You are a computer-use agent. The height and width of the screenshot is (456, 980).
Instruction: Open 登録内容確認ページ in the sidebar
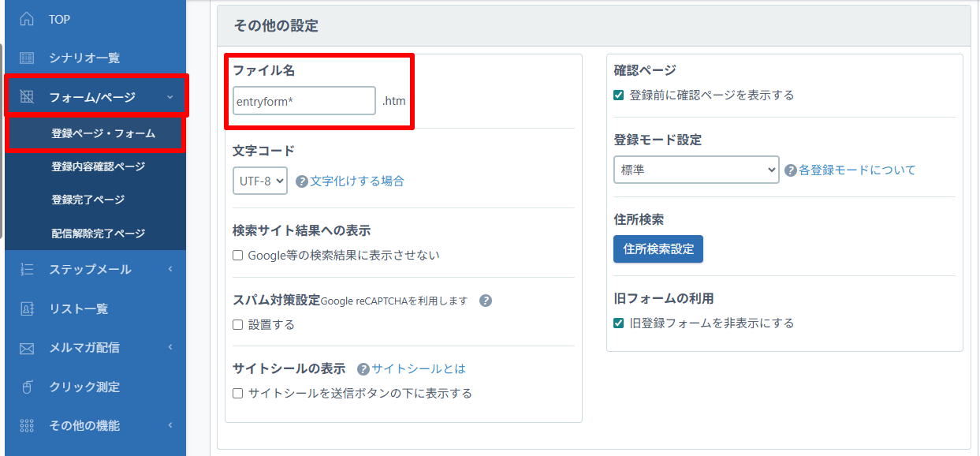pos(98,166)
